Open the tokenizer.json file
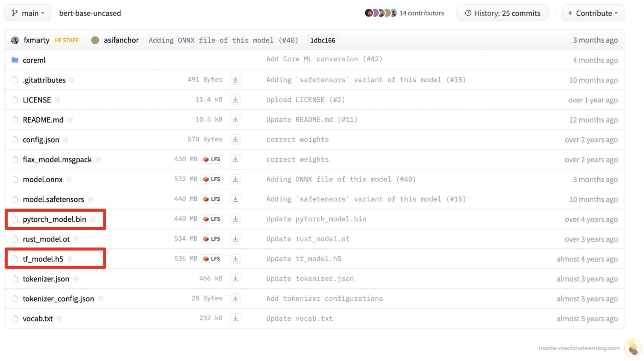 [46, 279]
